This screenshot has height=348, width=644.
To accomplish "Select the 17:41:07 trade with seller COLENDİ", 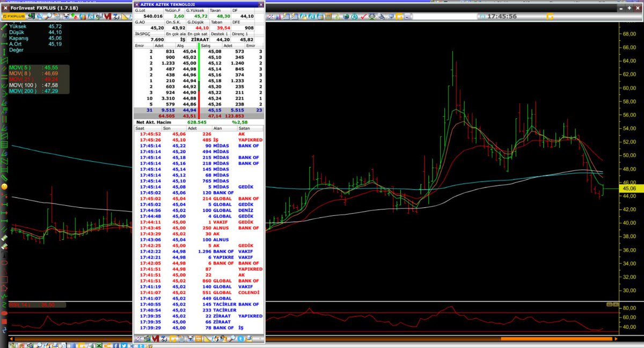I will pyautogui.click(x=199, y=293).
